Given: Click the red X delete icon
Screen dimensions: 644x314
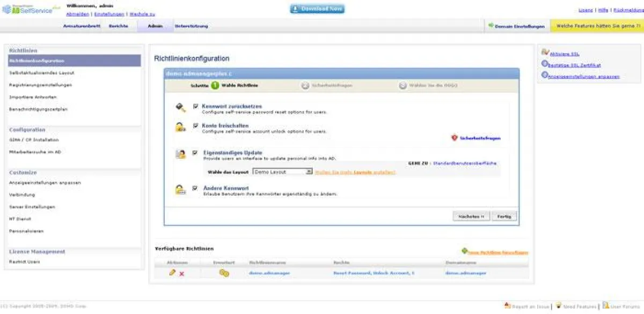Looking at the screenshot, I should pyautogui.click(x=181, y=274).
